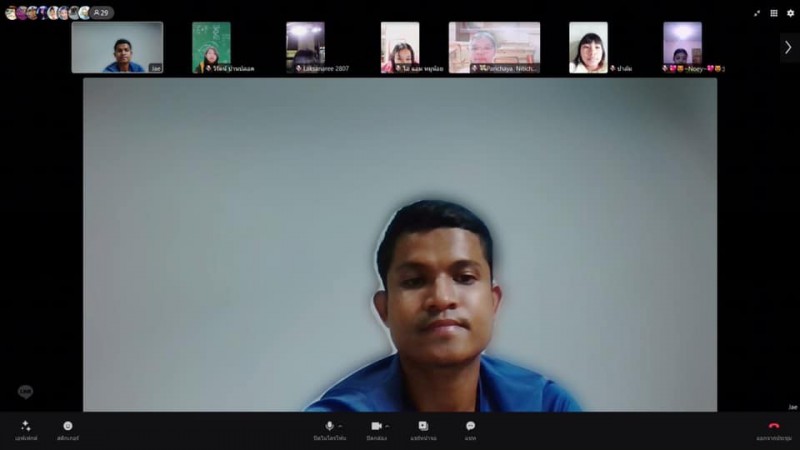The image size is (800, 450).
Task: Switch to grid view layout
Action: [773, 13]
